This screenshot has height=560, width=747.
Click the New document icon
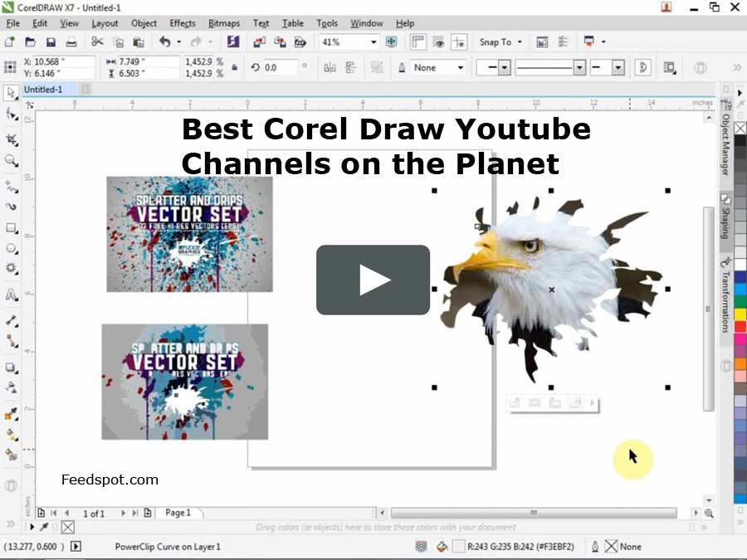(x=9, y=42)
